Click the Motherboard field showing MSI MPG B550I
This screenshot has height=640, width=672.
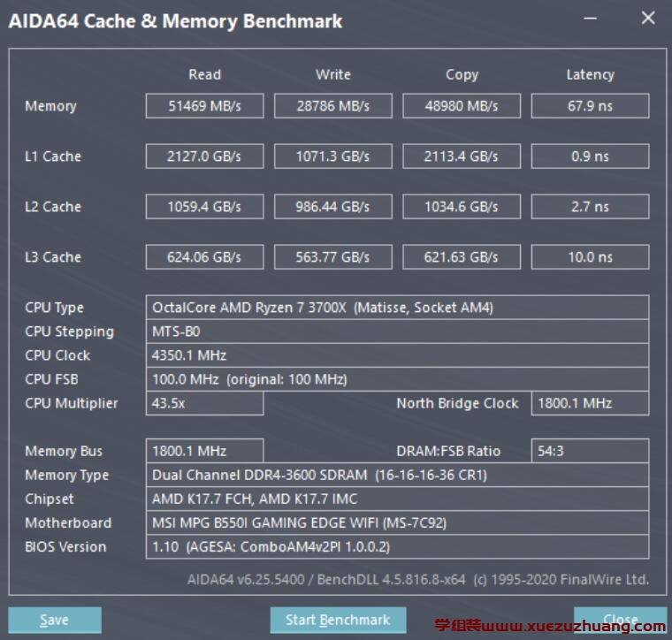pos(397,522)
